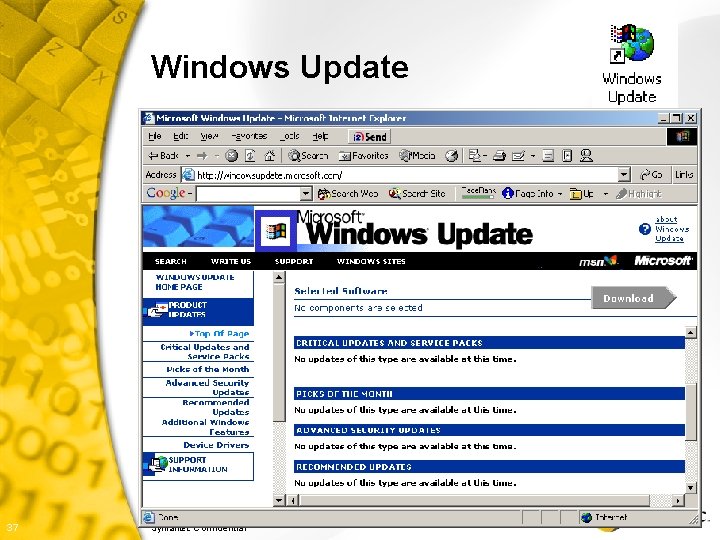720x540 pixels.
Task: Click the horizontal scrollbar thumb at page bottom
Action: coord(473,500)
